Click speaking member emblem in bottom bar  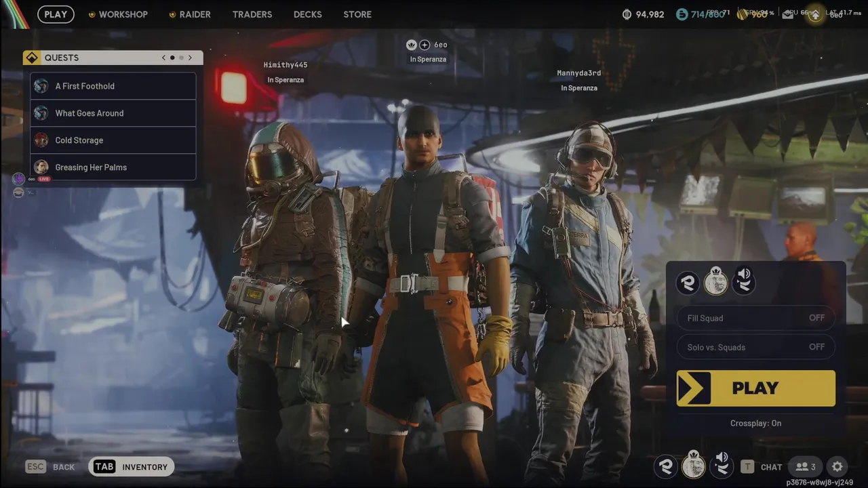(x=722, y=466)
